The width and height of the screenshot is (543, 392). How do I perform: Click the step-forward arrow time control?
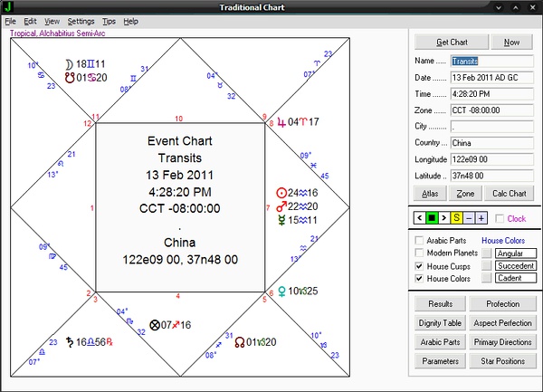click(x=444, y=218)
